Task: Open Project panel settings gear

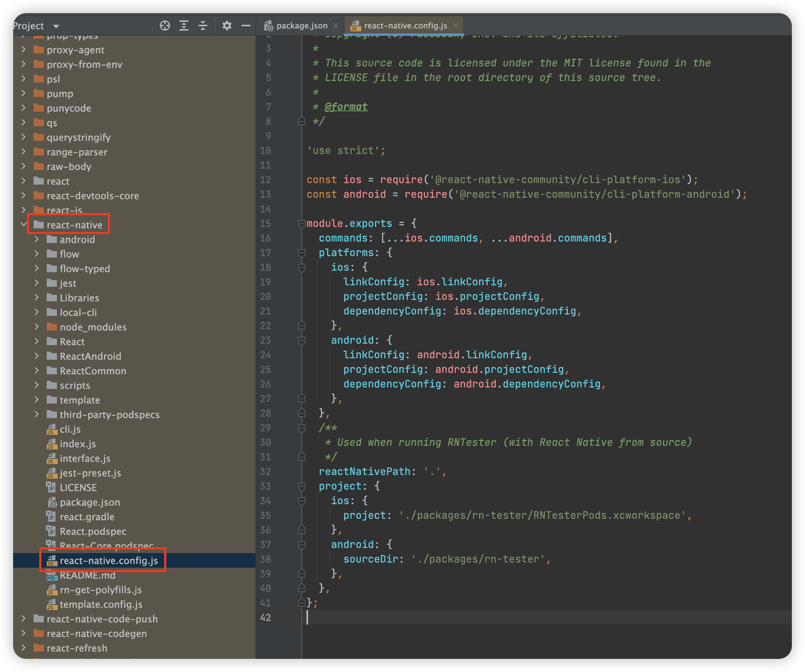Action: (x=227, y=26)
